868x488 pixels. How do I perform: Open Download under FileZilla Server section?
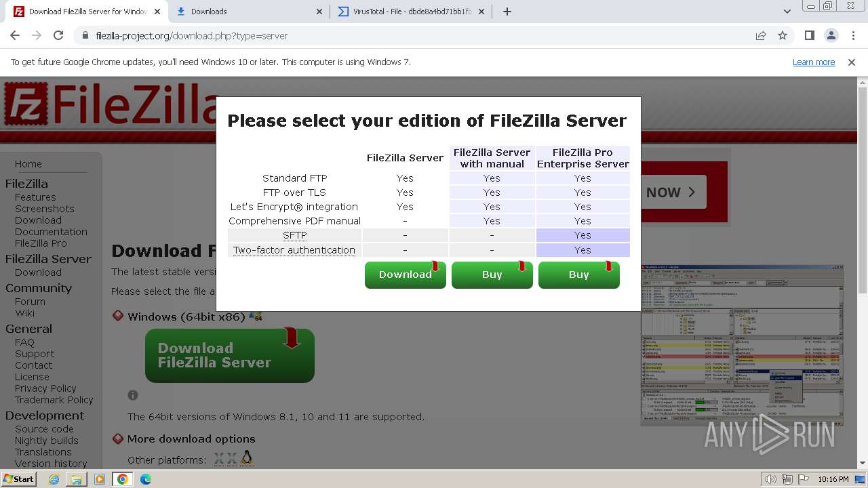pyautogui.click(x=38, y=272)
